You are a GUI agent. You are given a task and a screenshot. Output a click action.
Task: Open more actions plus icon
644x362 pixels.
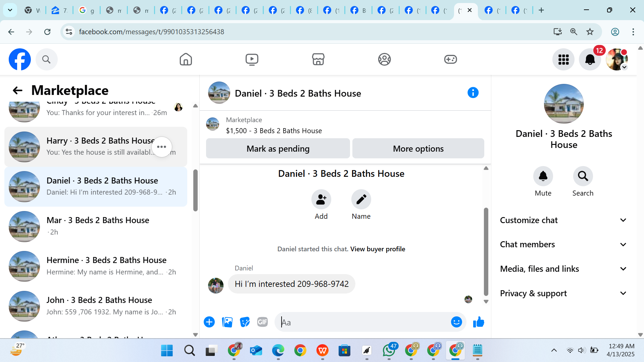pos(209,322)
